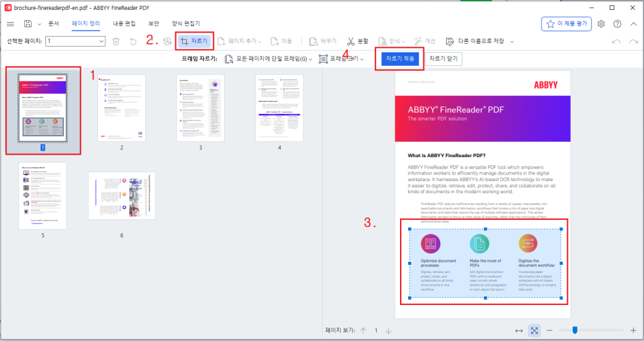Click the zoom out minus icon
This screenshot has width=644, height=341.
tap(549, 330)
